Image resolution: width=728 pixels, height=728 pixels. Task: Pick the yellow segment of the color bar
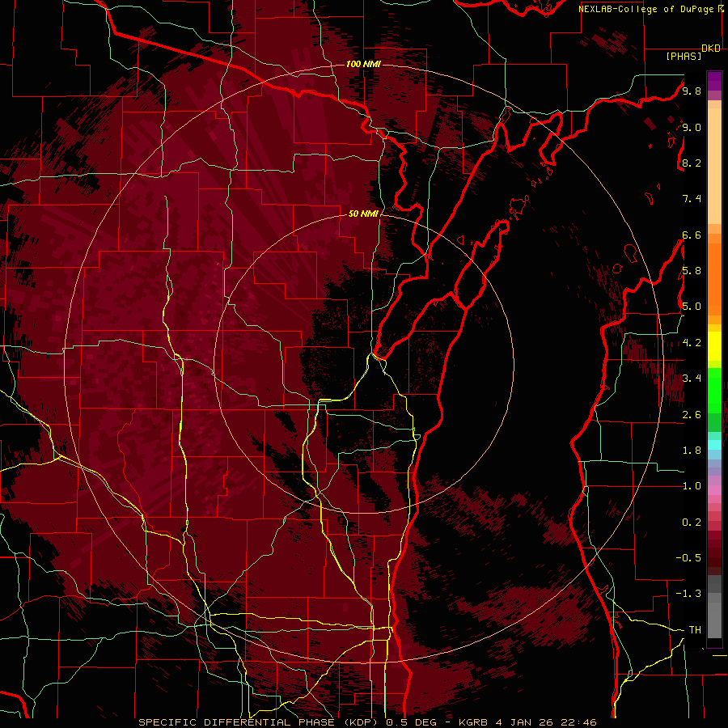(x=714, y=346)
